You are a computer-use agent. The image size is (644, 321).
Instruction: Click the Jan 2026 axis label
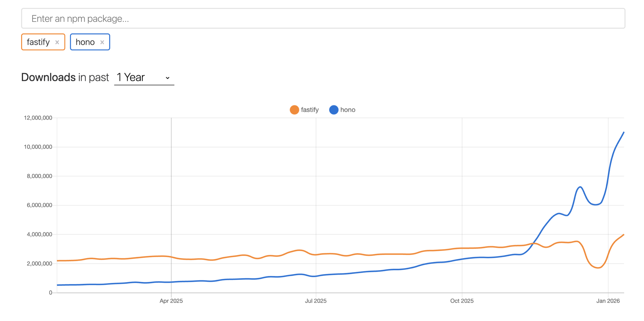[608, 301]
